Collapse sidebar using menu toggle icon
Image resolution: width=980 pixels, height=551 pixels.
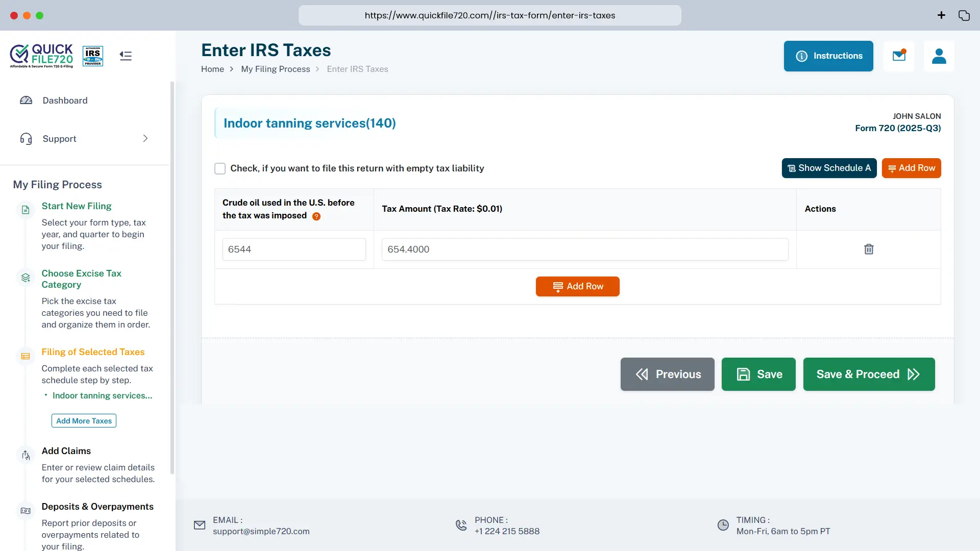pyautogui.click(x=126, y=56)
